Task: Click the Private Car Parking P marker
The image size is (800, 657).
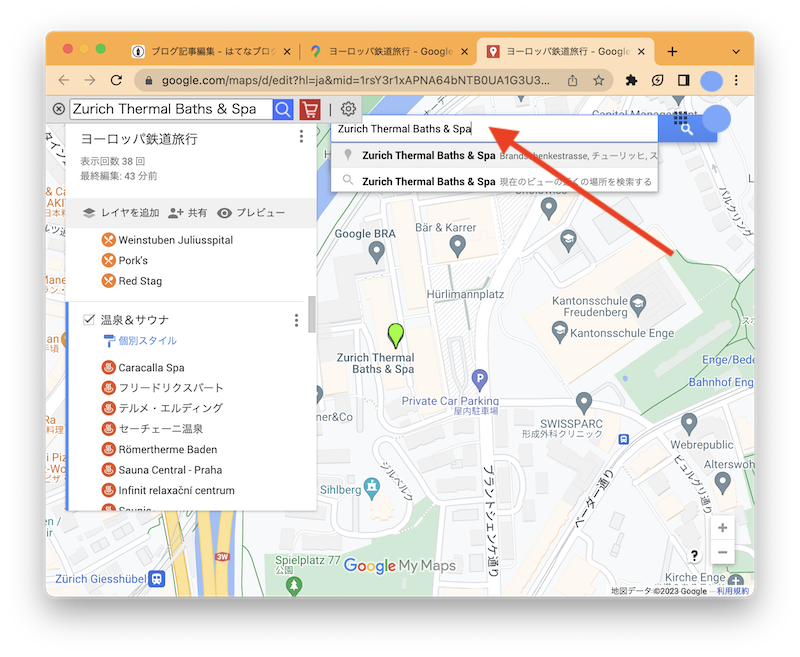Action: point(479,380)
